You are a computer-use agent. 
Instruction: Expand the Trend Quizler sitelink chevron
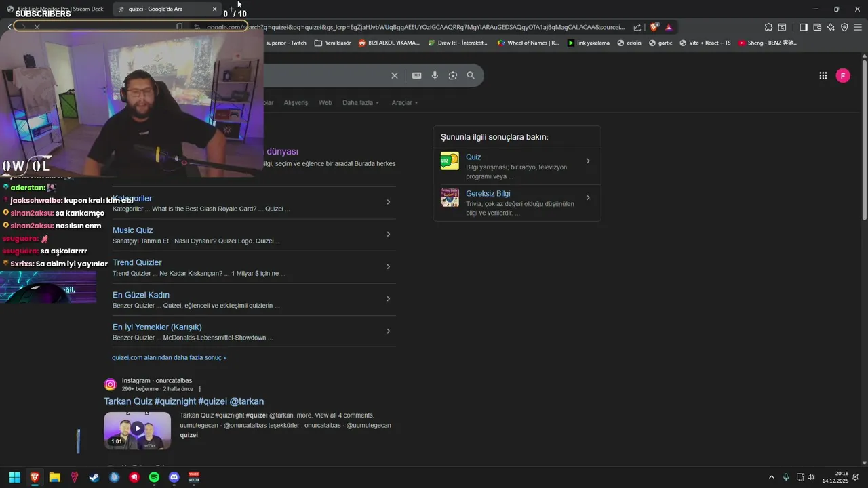[388, 266]
